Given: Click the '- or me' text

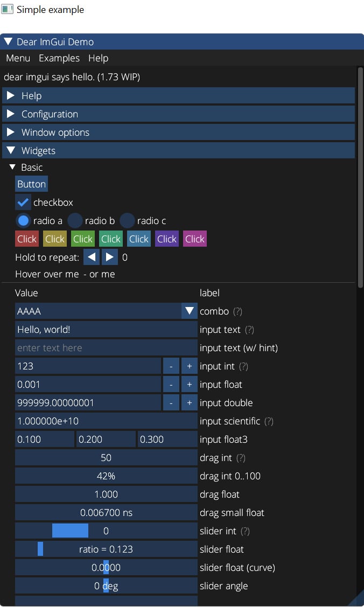Looking at the screenshot, I should pyautogui.click(x=99, y=274).
